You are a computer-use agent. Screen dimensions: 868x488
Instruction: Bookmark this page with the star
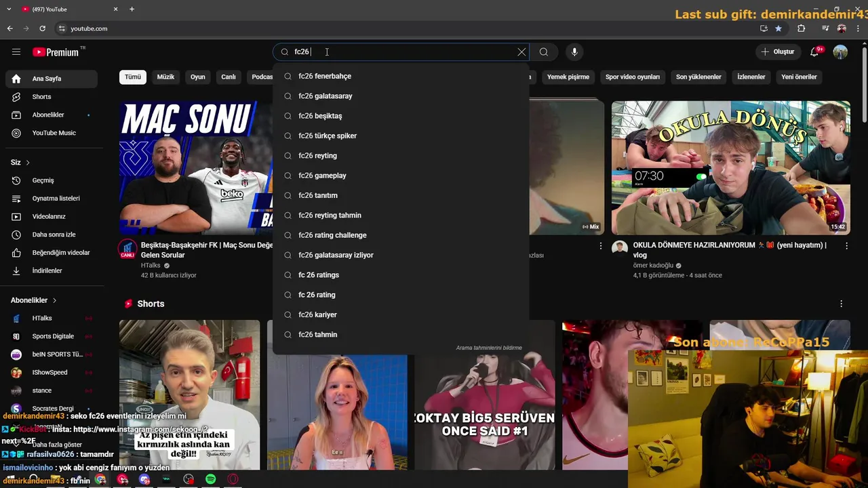pyautogui.click(x=778, y=28)
